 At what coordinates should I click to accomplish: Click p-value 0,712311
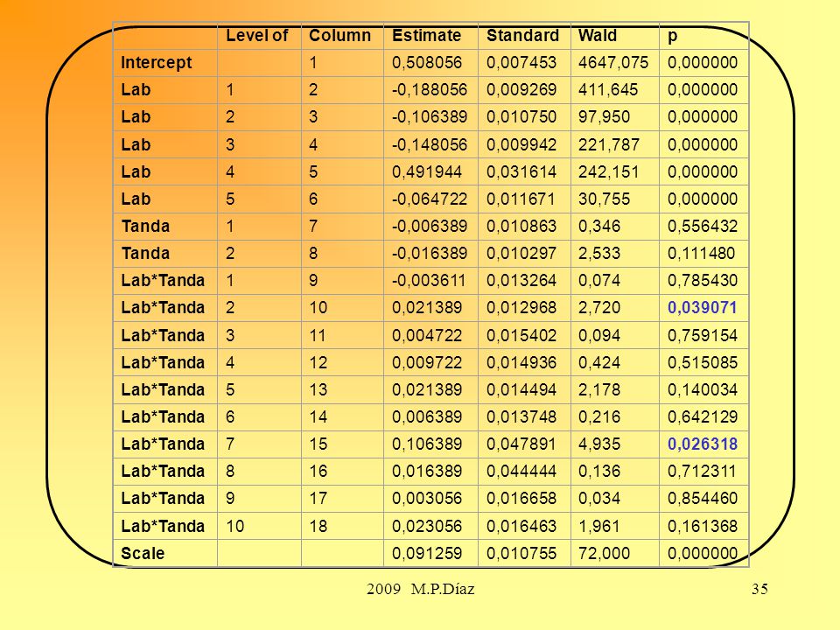coord(701,472)
